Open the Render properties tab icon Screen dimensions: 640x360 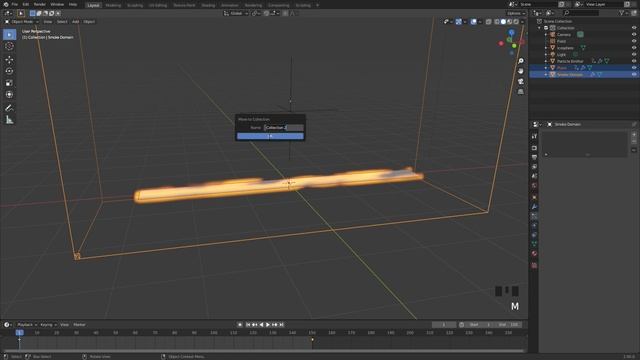click(x=534, y=148)
